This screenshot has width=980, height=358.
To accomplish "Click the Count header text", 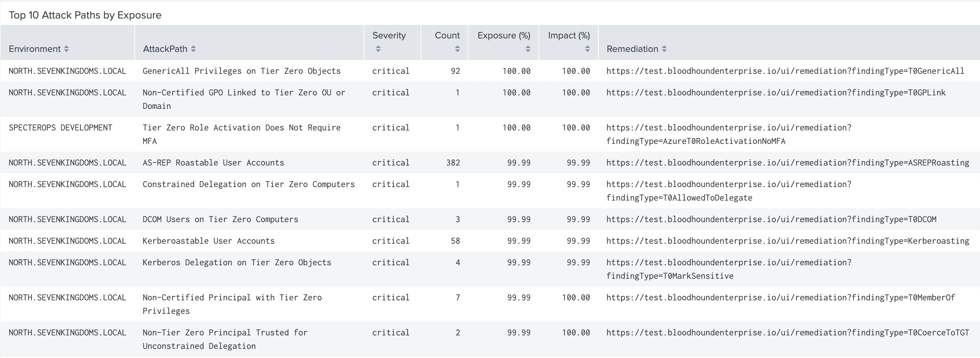I will click(447, 35).
